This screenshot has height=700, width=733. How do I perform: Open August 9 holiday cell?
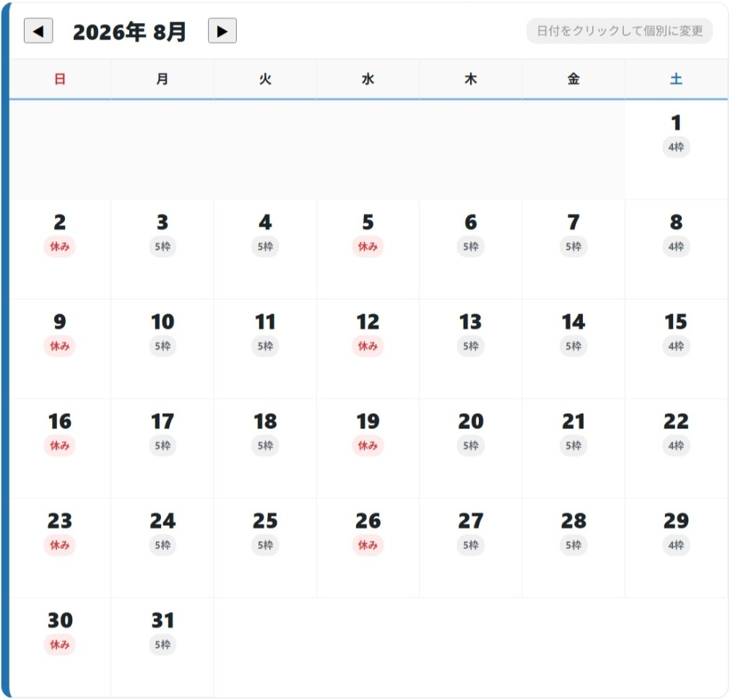60,349
